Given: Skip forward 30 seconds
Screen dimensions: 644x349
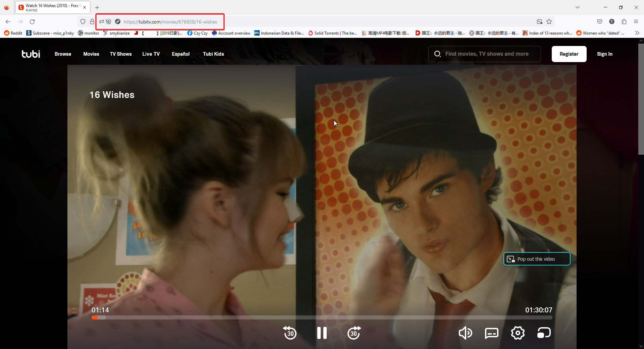Looking at the screenshot, I should click(354, 333).
